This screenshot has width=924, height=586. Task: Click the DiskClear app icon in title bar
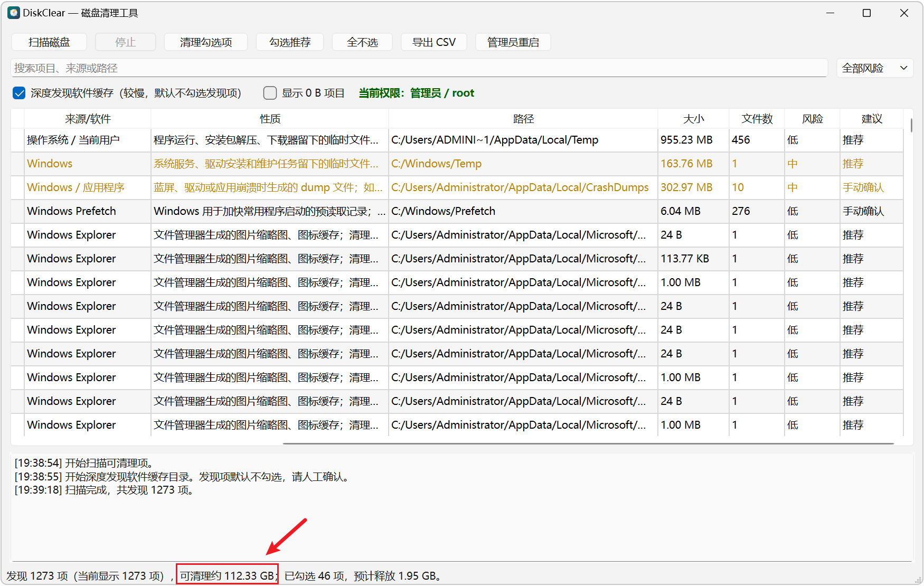click(x=14, y=13)
